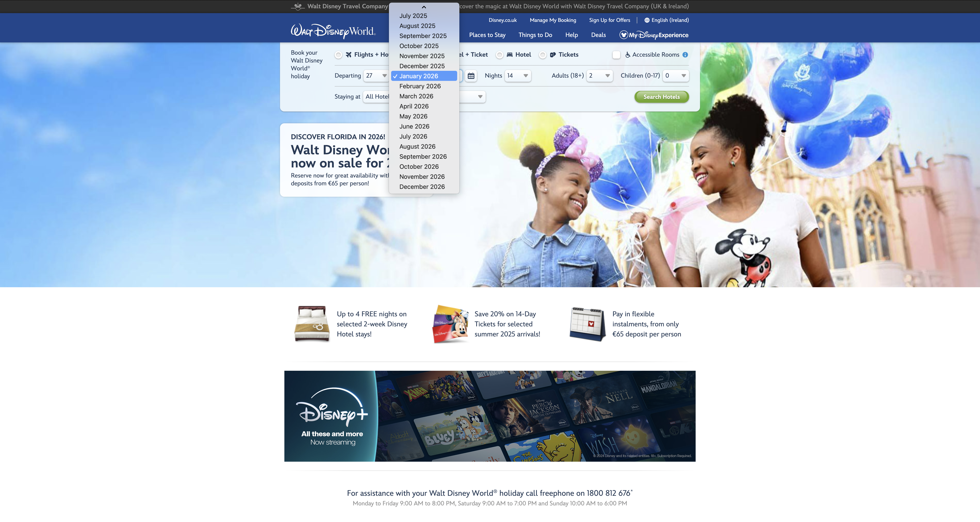Open the Help menu
This screenshot has height=522, width=980.
pos(571,35)
